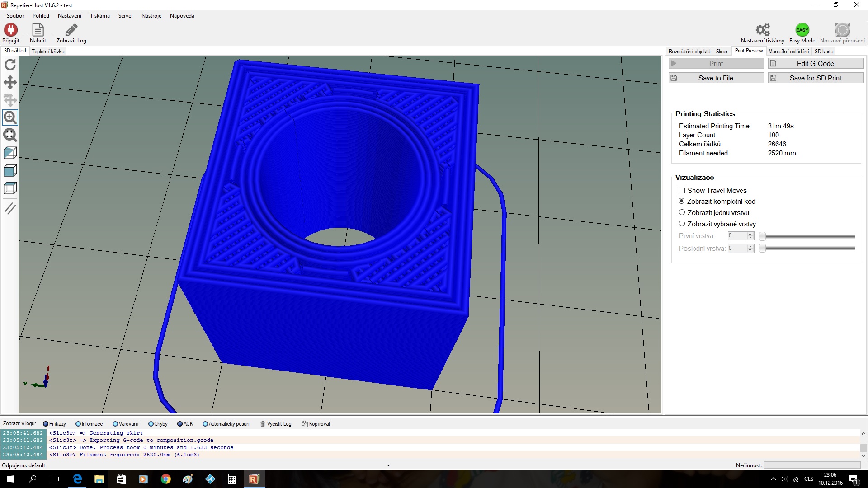Click the Save to File button

click(716, 78)
